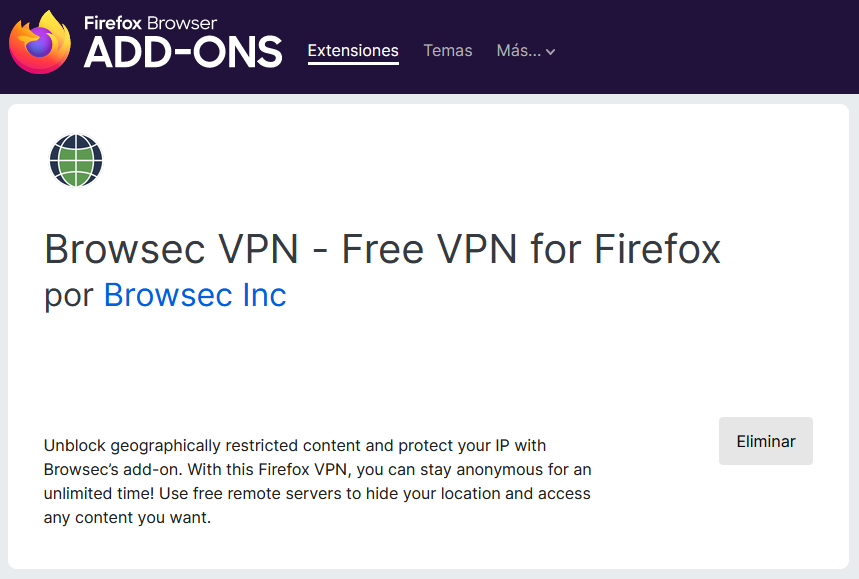Open the Browsec Inc author link
The width and height of the screenshot is (859, 579).
pos(195,295)
